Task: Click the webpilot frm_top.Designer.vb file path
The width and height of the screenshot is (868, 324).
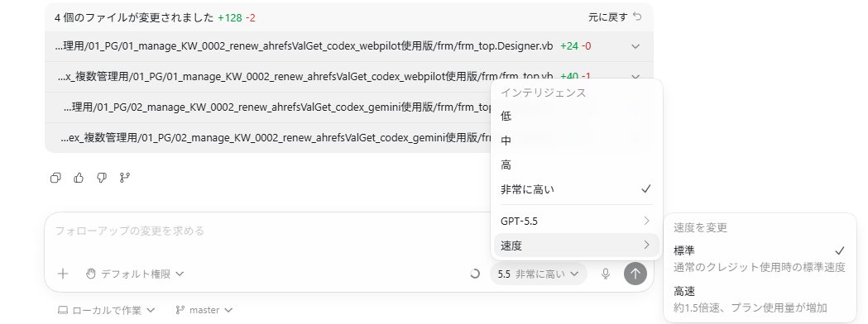Action: coord(304,46)
